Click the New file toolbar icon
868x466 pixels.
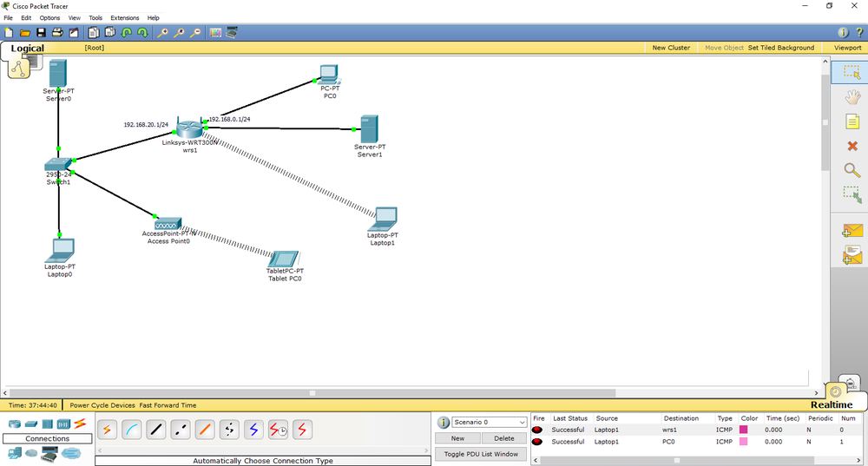(9, 33)
